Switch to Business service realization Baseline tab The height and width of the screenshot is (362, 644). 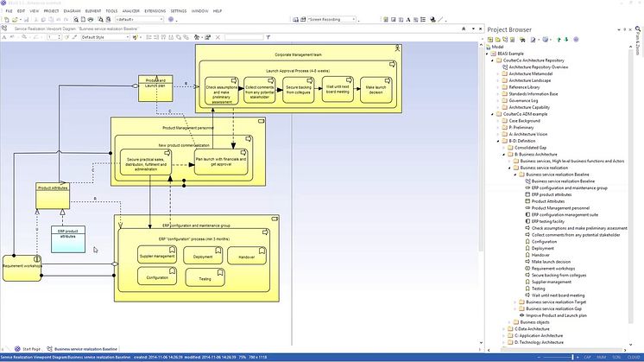[x=82, y=349]
